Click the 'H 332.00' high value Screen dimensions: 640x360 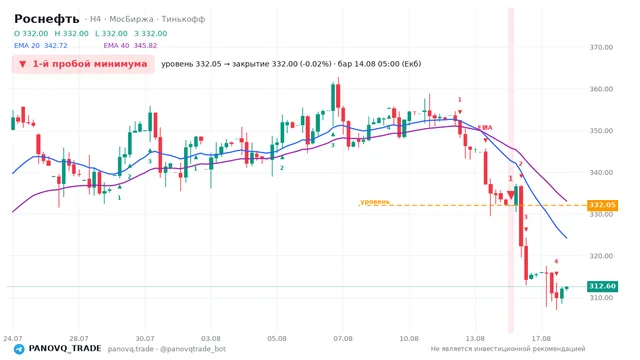[71, 33]
